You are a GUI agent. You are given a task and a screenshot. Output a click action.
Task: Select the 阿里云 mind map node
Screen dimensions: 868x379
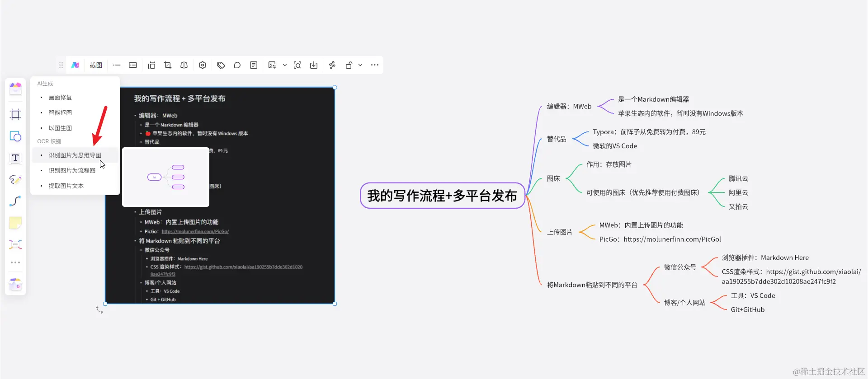click(x=738, y=193)
